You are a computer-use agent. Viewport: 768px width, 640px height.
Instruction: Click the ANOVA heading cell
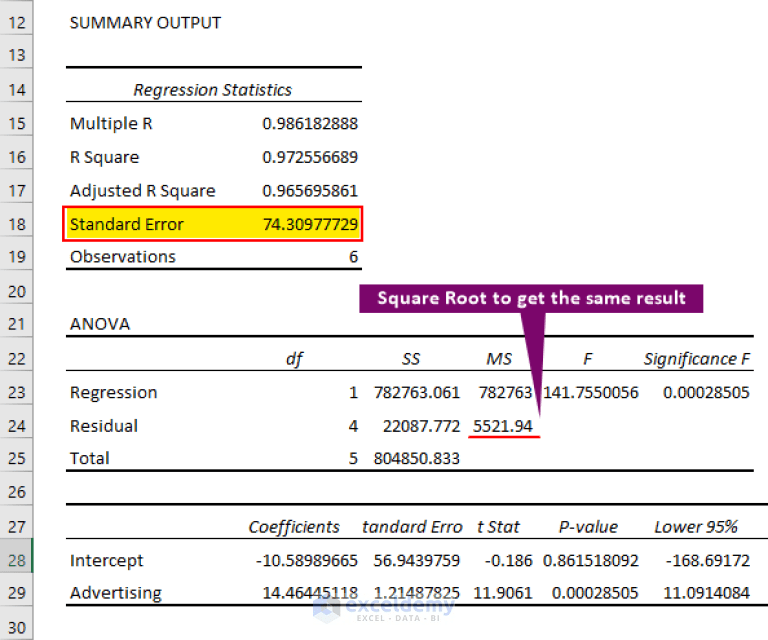(x=100, y=324)
